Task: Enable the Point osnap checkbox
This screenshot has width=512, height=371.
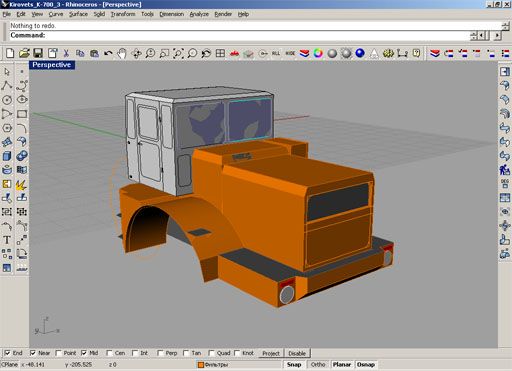Action: [x=58, y=353]
